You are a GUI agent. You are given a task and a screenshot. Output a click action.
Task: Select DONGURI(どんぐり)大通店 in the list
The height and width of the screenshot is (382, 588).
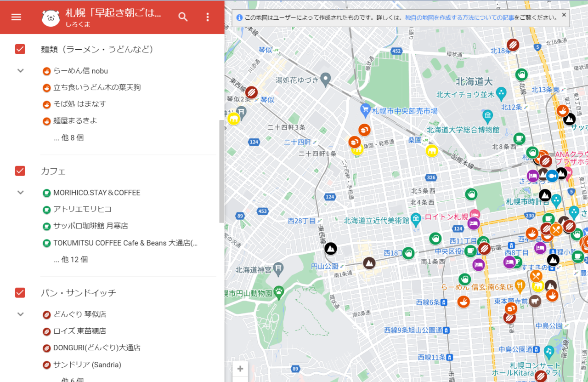click(x=97, y=348)
